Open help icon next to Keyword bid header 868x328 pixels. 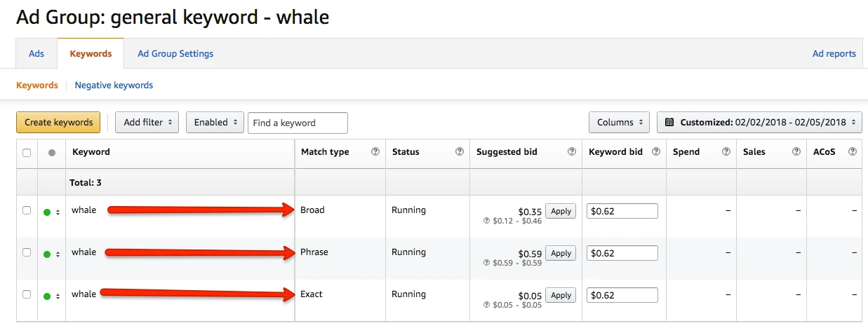656,151
